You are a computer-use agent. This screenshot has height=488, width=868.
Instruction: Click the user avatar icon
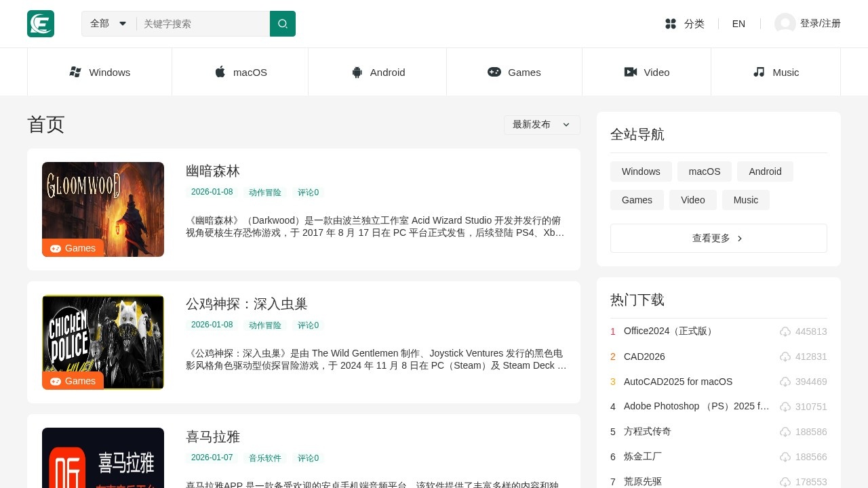coord(785,24)
